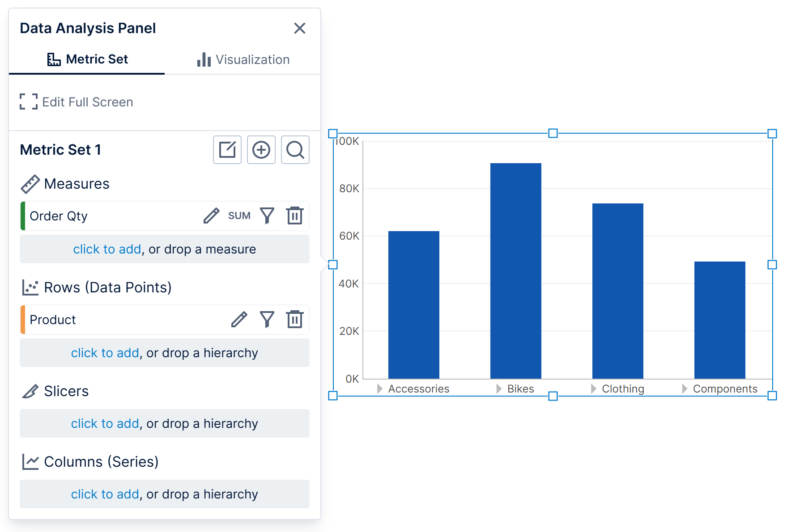Viewport: 787px width, 532px height.
Task: Select the Clothing bar in the chart
Action: pyautogui.click(x=618, y=291)
